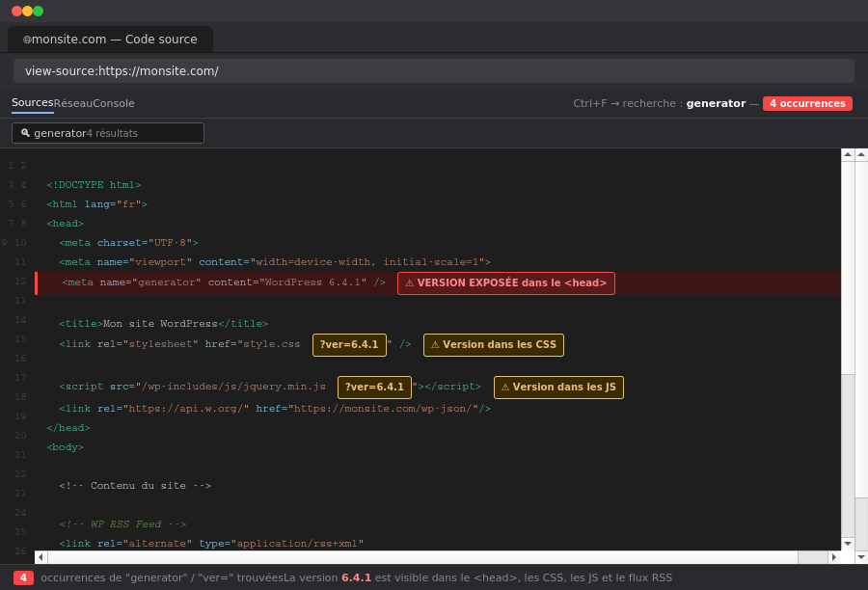Image resolution: width=868 pixels, height=590 pixels.
Task: Open the monsite.com — Code source tab
Action: click(110, 40)
